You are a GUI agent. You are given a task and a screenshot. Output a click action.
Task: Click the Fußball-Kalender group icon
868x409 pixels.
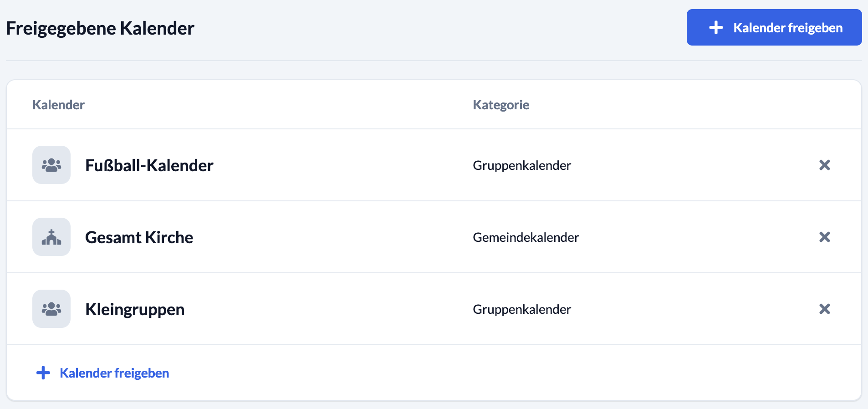51,165
